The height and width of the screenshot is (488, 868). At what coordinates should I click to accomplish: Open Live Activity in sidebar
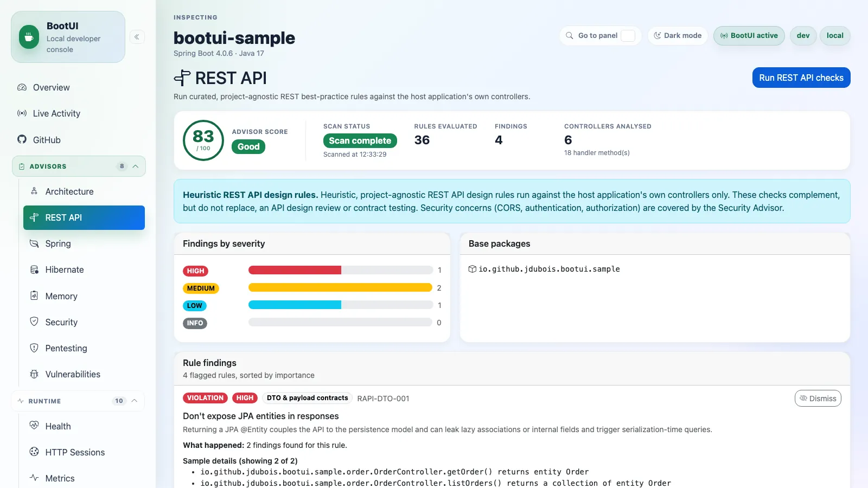click(x=79, y=113)
